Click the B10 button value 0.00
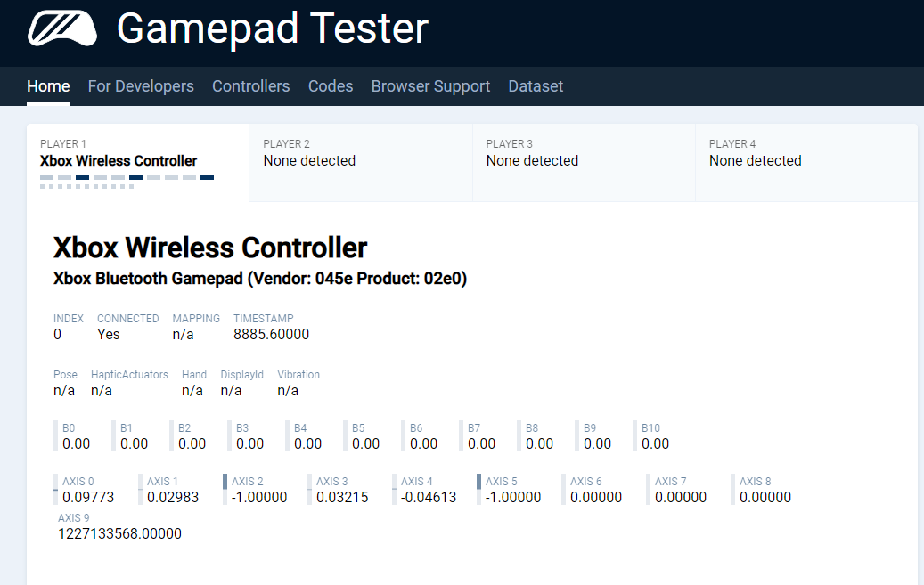Screen dimensions: 924x585 click(655, 443)
